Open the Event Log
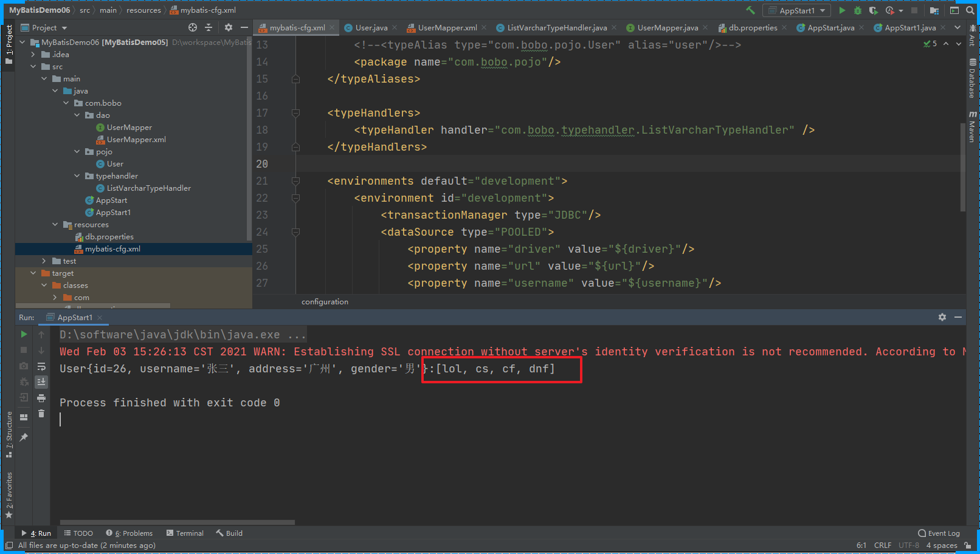 click(x=939, y=533)
